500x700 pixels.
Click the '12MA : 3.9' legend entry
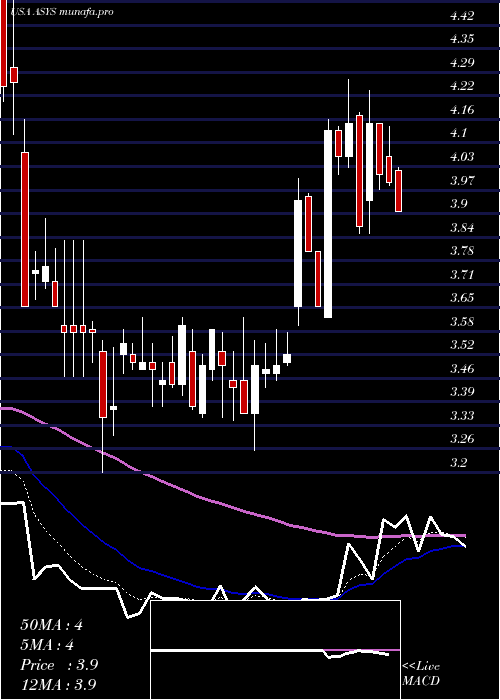(58, 685)
